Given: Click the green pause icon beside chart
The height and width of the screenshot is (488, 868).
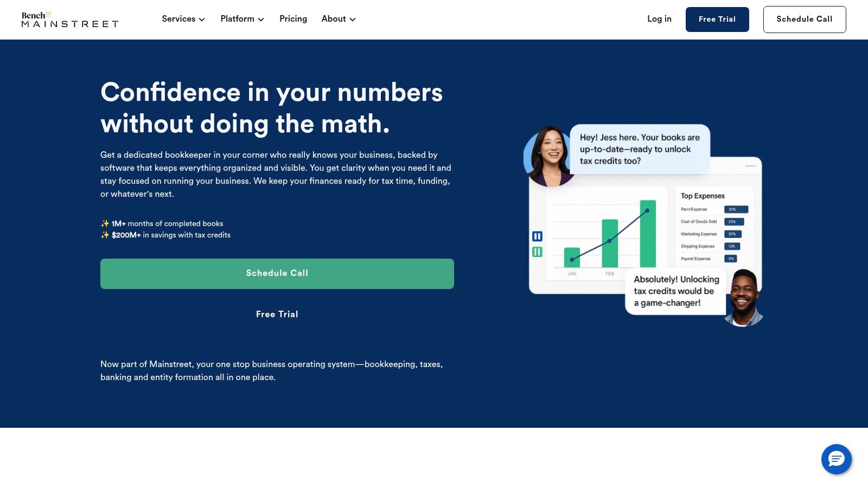Looking at the screenshot, I should pyautogui.click(x=537, y=252).
